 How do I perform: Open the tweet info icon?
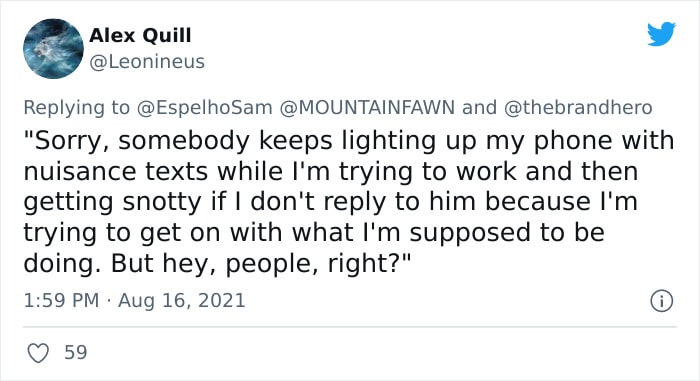[x=661, y=301]
